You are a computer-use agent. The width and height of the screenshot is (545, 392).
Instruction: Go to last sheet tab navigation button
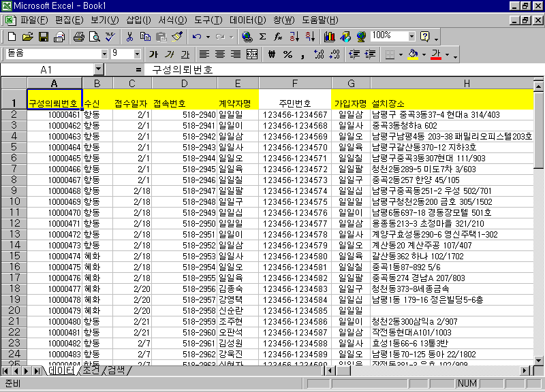[x=37, y=371]
